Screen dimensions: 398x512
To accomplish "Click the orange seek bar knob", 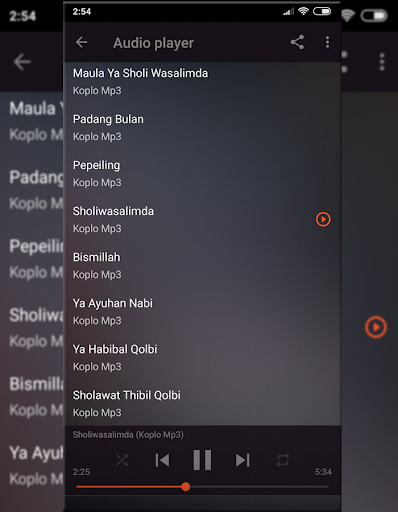I will coord(186,487).
